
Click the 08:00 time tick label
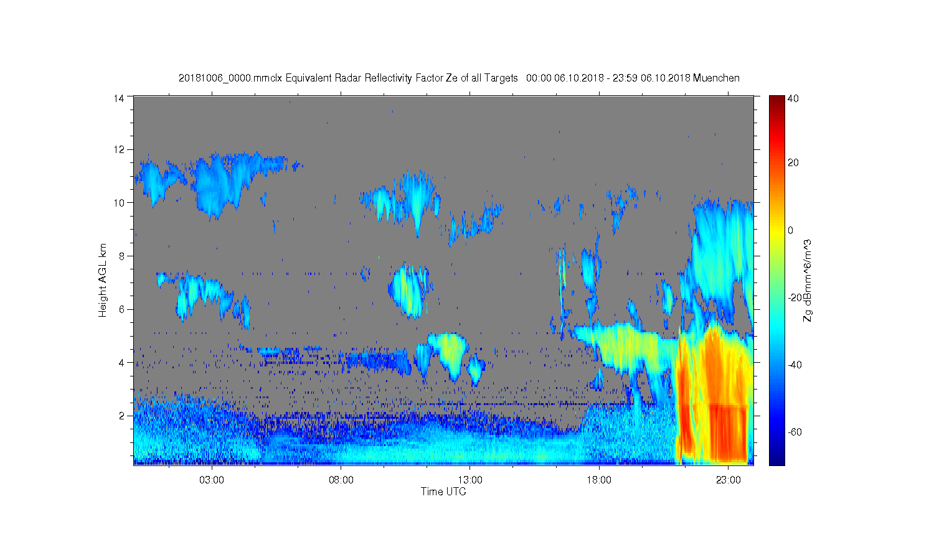(341, 480)
